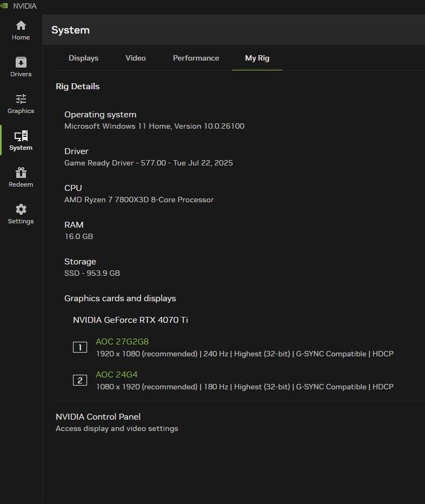Open the Drivers section icon
425x504 pixels.
point(21,63)
